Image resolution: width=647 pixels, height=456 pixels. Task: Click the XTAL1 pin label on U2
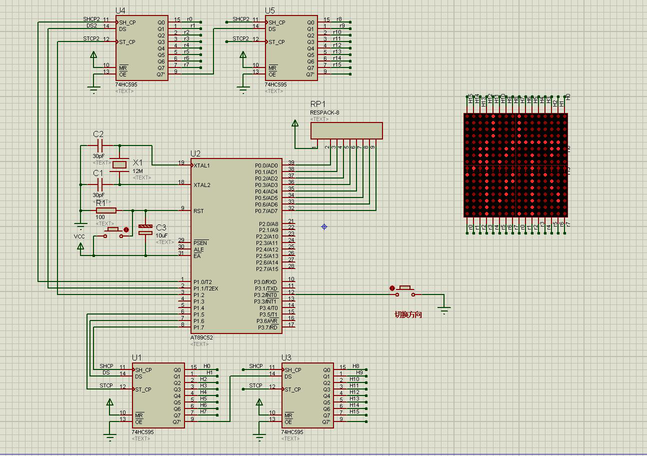tap(202, 165)
